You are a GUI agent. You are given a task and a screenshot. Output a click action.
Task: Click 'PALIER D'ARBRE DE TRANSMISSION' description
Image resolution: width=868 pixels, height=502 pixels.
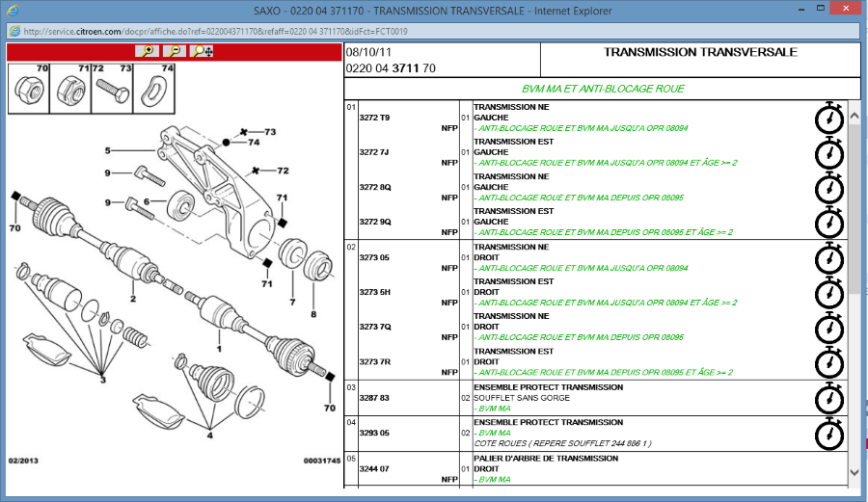[x=546, y=459]
